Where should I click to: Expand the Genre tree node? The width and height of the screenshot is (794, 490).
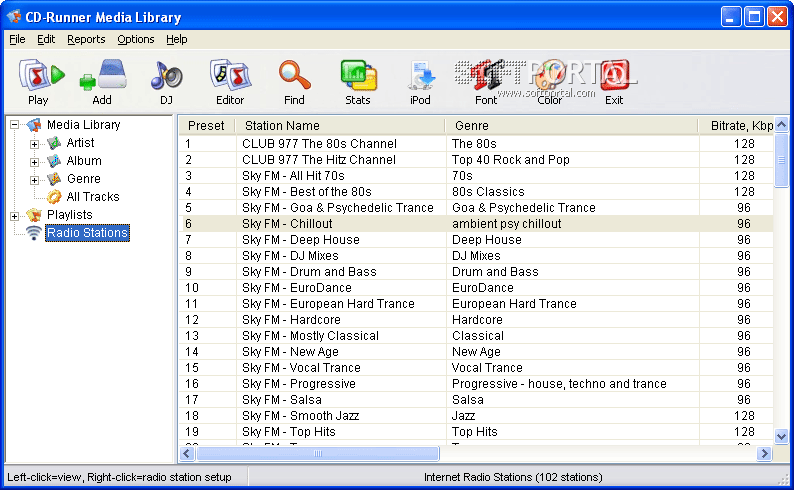pyautogui.click(x=34, y=180)
